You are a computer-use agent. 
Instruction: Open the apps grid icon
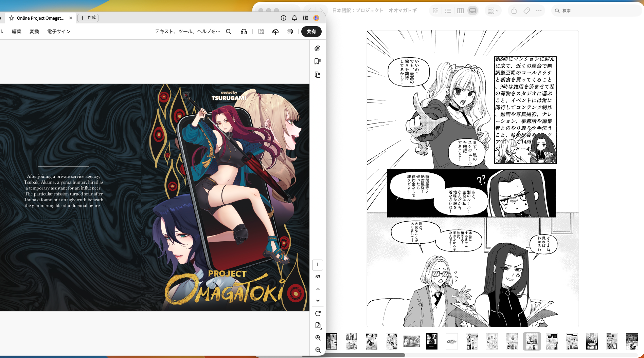point(305,18)
